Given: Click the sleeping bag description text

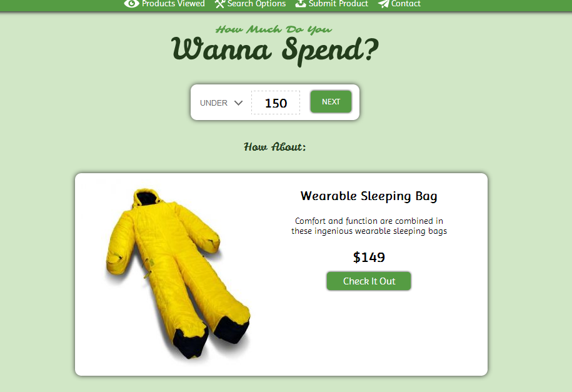Looking at the screenshot, I should pyautogui.click(x=369, y=226).
